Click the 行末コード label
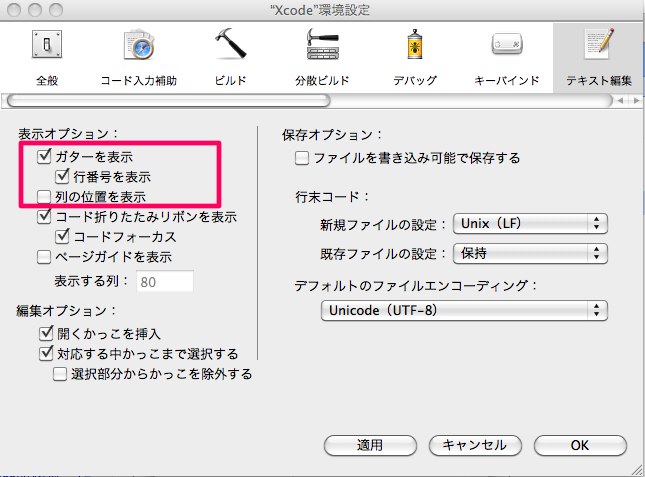 (332, 197)
